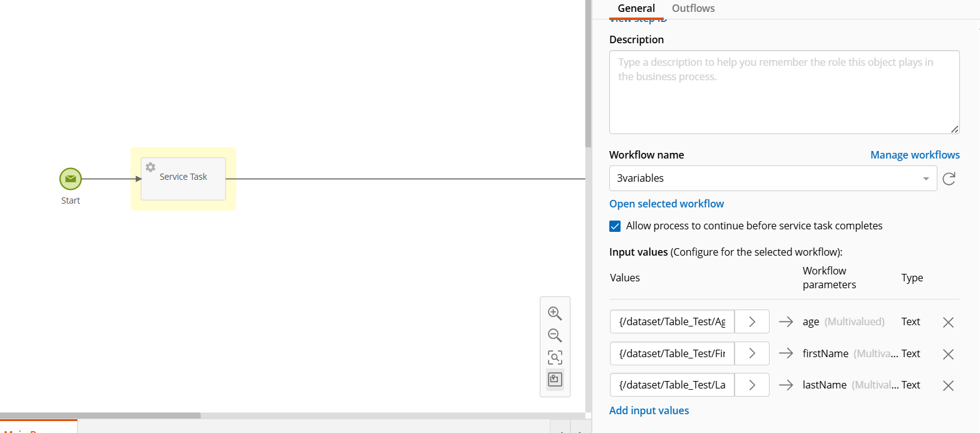This screenshot has width=980, height=433.
Task: Remove the lastName input value row
Action: point(948,385)
